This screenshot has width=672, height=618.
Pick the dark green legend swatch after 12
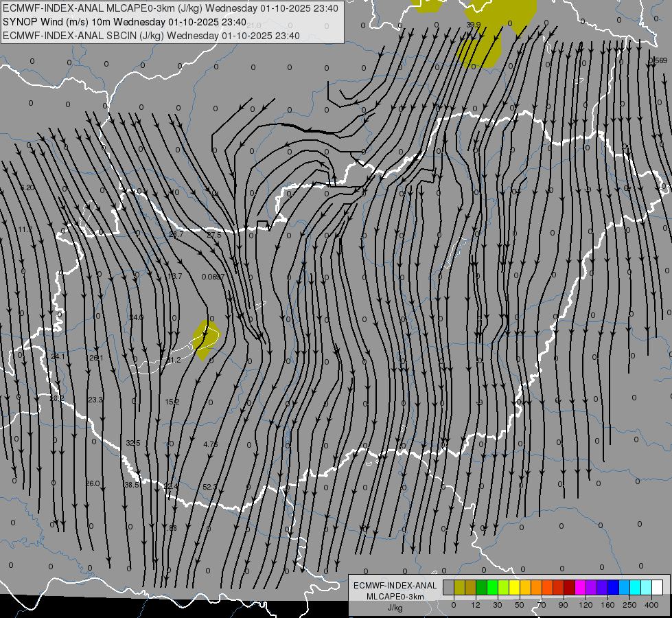tap(482, 587)
